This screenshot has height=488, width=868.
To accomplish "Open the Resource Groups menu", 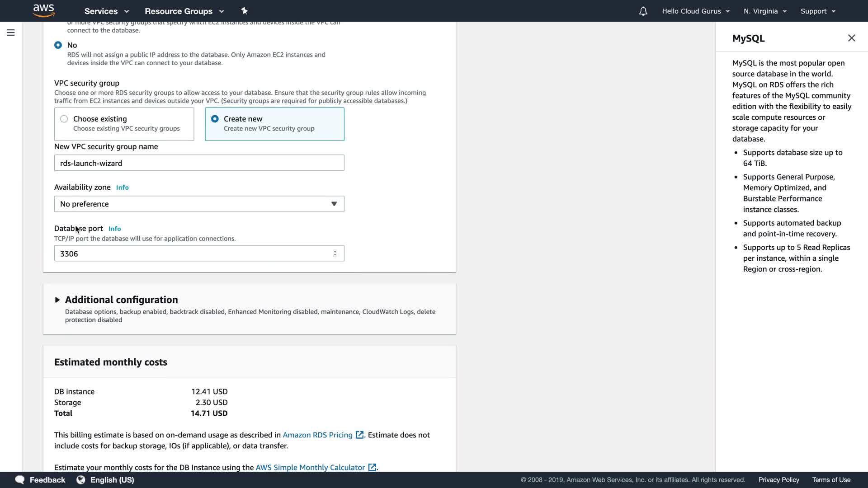I will (184, 11).
